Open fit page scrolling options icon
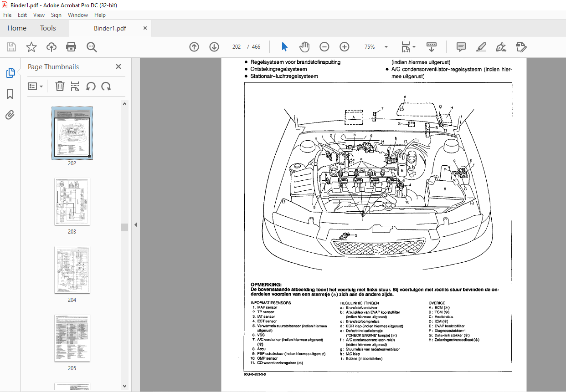Screen dimensions: 566x392 point(408,47)
